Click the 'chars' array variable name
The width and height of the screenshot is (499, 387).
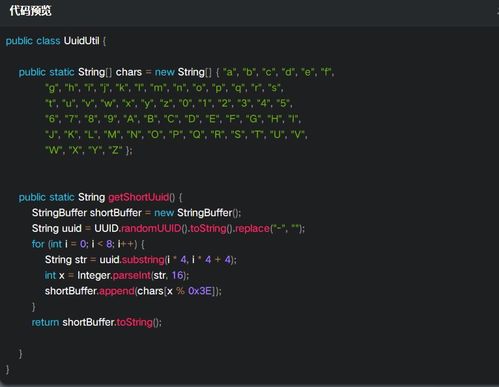click(129, 72)
